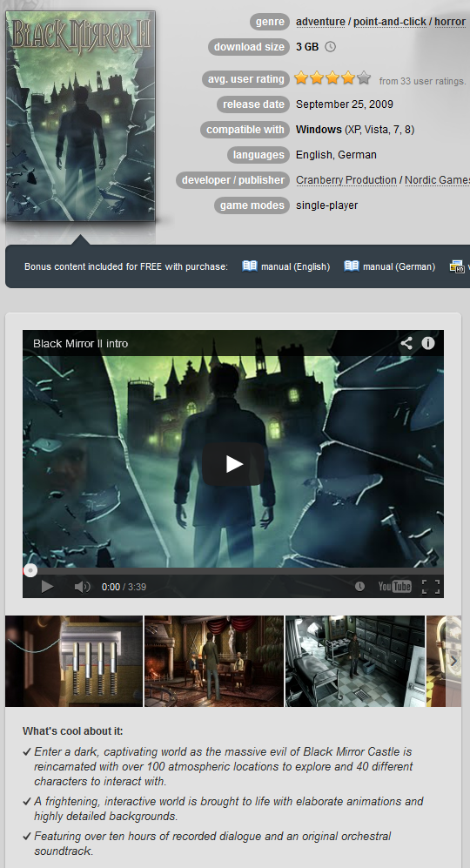Click the share icon on video
470x868 pixels.
click(406, 343)
